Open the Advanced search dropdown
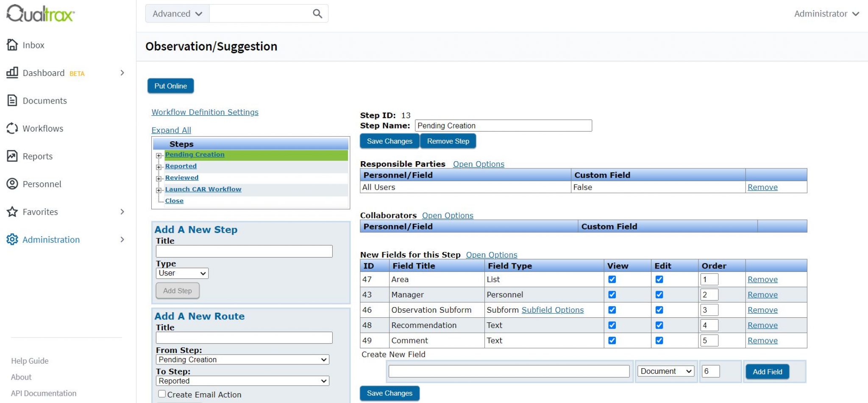This screenshot has width=868, height=403. pos(176,13)
